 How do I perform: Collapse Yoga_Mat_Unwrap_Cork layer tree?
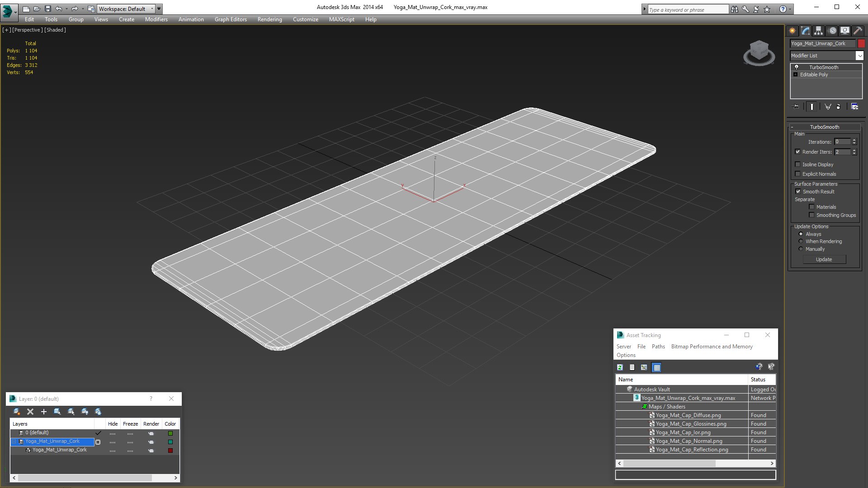point(14,441)
